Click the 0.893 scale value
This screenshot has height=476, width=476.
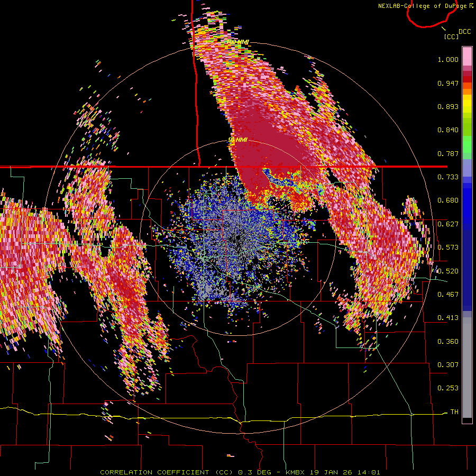point(448,106)
